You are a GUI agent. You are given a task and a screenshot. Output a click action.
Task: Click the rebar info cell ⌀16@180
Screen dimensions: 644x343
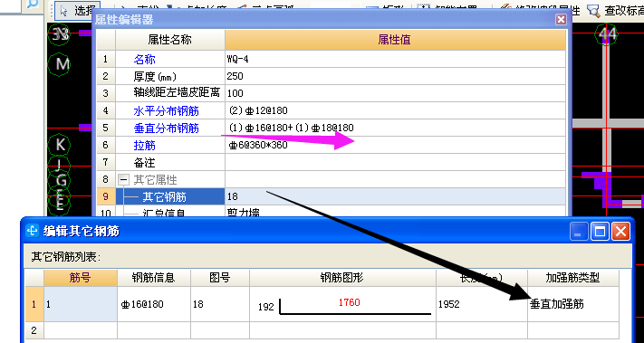pos(154,304)
